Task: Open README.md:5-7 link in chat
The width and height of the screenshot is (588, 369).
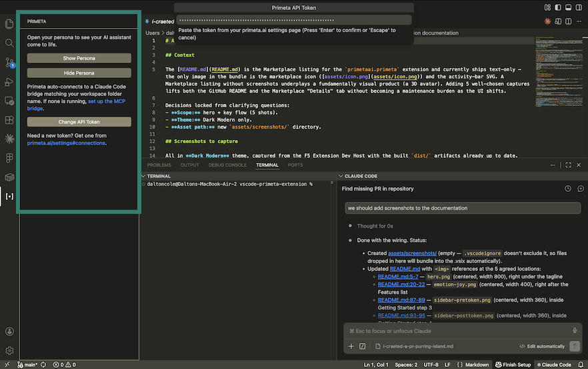Action: click(x=398, y=276)
